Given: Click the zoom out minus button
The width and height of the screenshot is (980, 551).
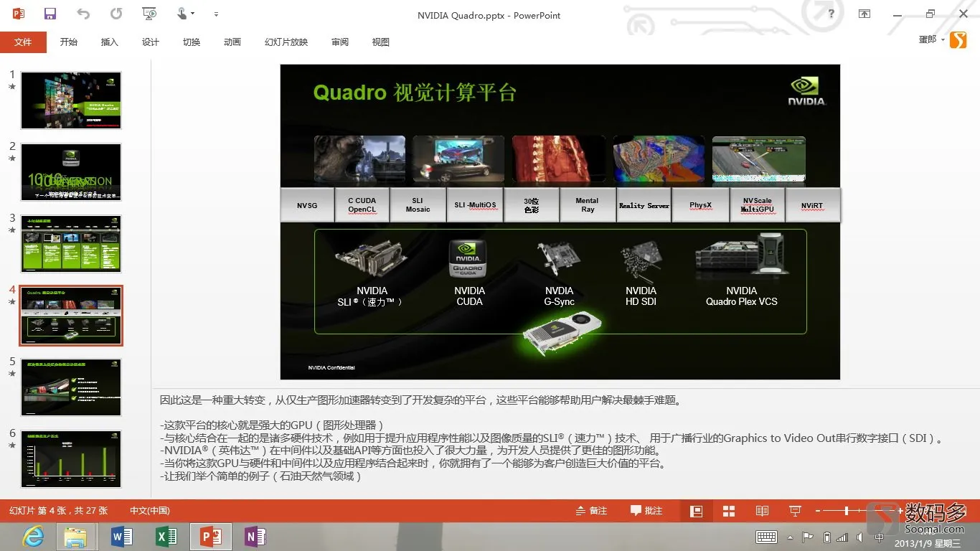Looking at the screenshot, I should (x=818, y=511).
